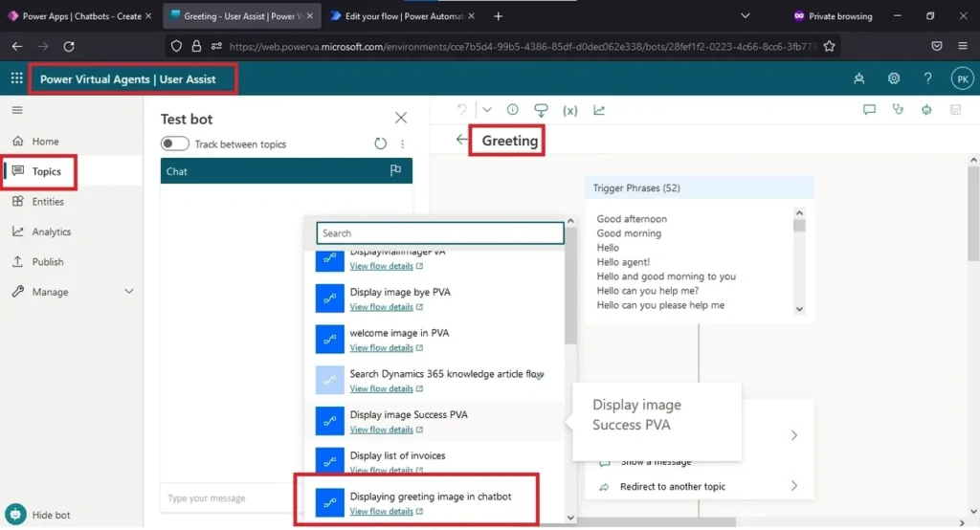Open a new browser tab

498,16
